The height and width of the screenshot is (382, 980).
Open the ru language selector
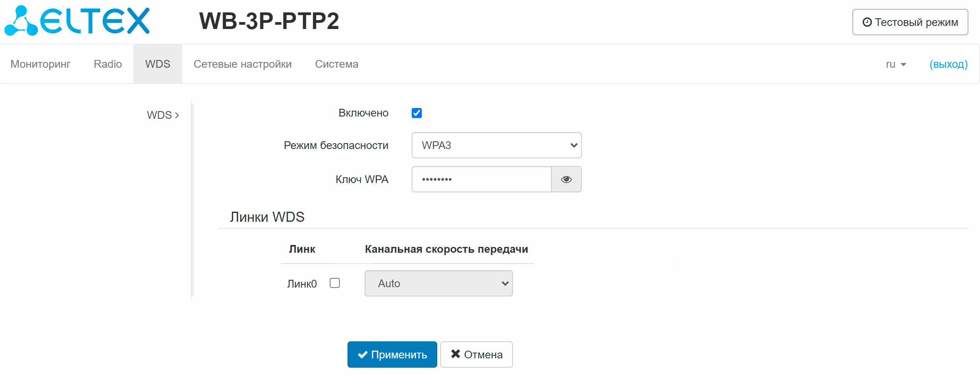896,64
